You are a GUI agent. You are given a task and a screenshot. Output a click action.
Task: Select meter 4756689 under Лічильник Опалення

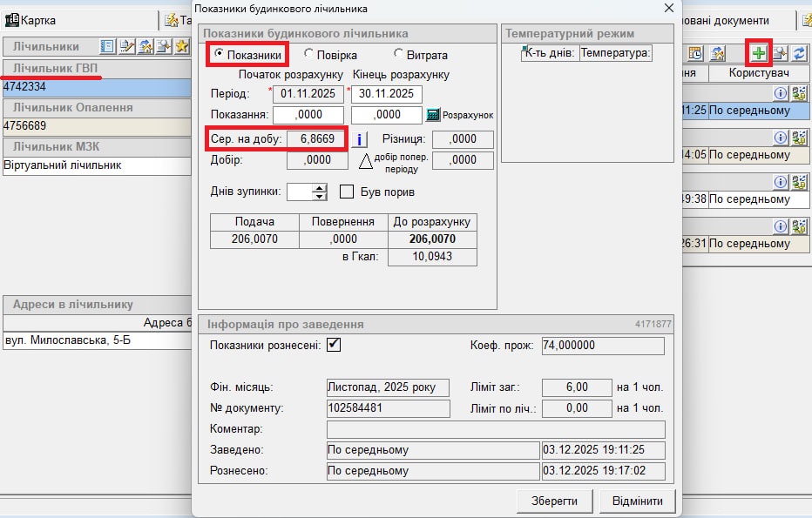point(96,126)
